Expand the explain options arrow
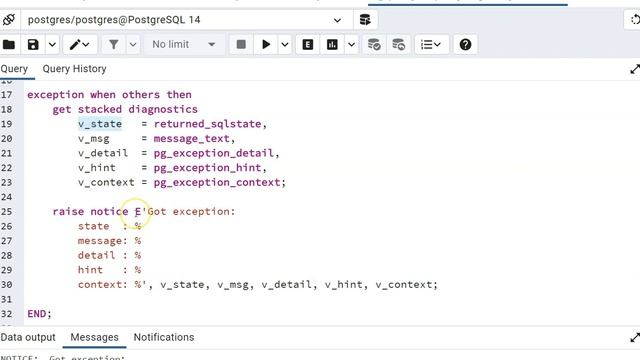 pyautogui.click(x=351, y=44)
